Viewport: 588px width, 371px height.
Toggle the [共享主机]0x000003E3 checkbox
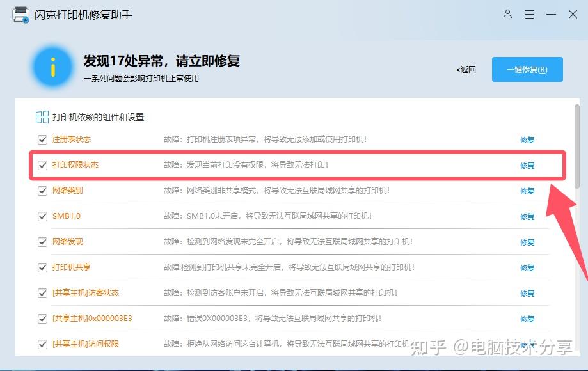[x=42, y=319]
